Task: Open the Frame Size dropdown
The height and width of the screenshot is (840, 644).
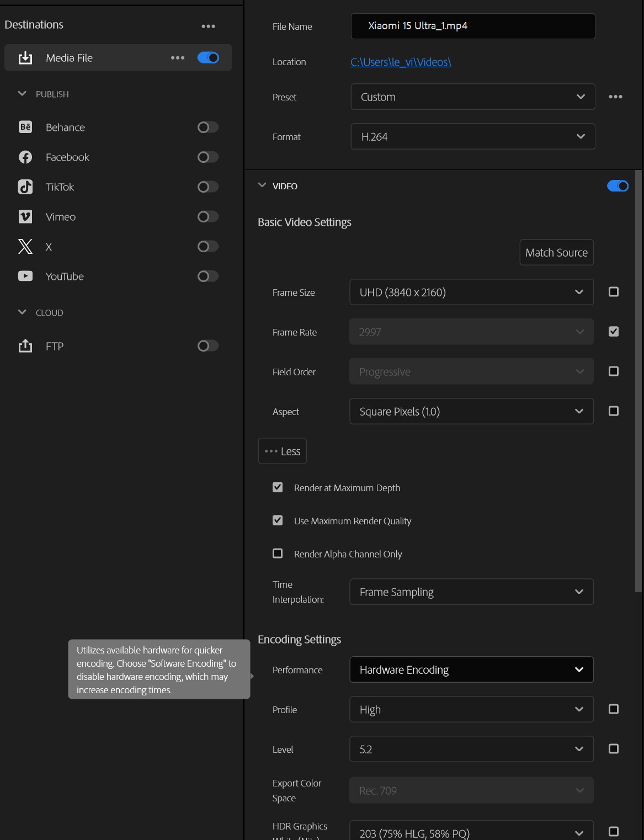Action: (x=471, y=292)
